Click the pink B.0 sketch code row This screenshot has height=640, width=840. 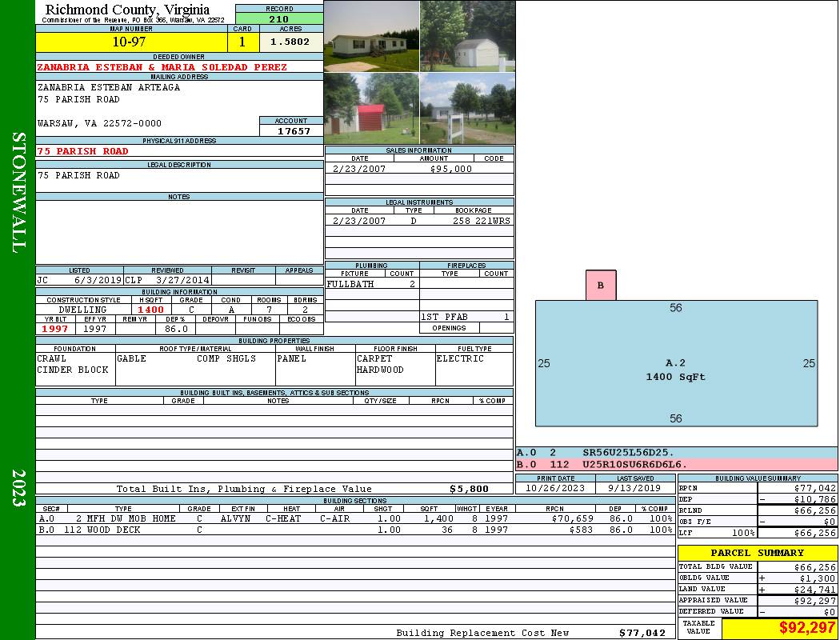pos(676,464)
